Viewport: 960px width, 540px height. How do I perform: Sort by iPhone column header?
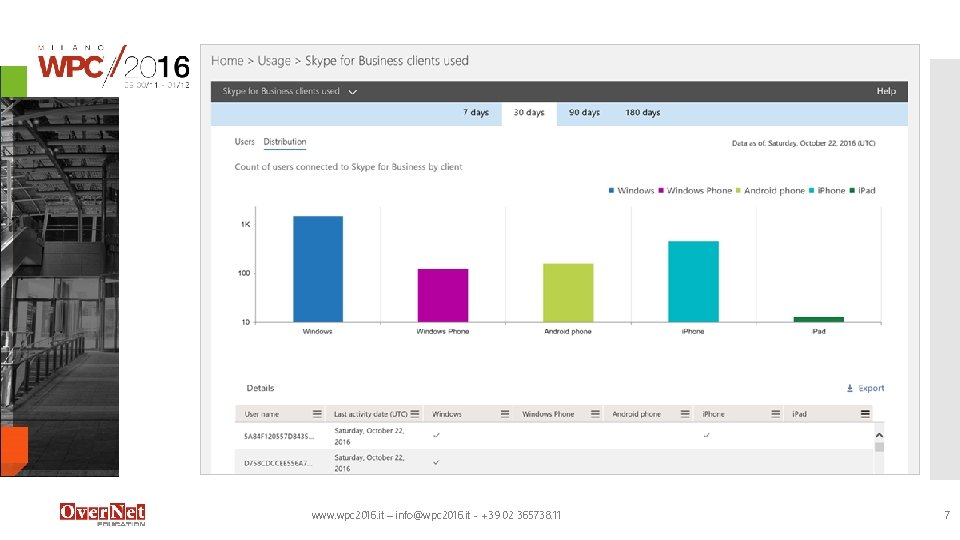[713, 414]
